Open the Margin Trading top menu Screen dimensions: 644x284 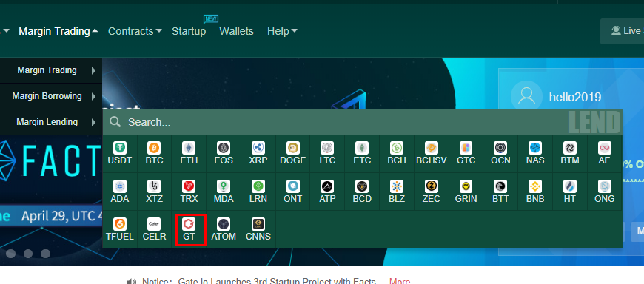tap(58, 31)
